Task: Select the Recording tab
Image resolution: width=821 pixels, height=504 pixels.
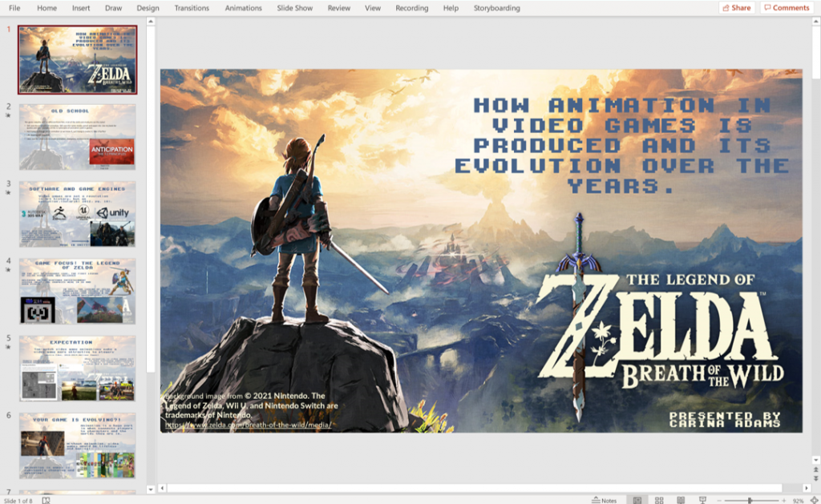Action: pyautogui.click(x=412, y=8)
